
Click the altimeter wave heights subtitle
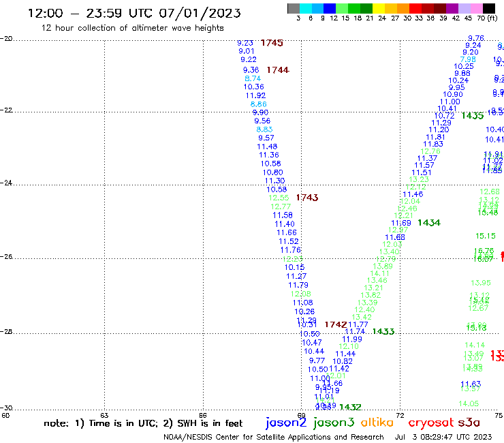pyautogui.click(x=132, y=28)
